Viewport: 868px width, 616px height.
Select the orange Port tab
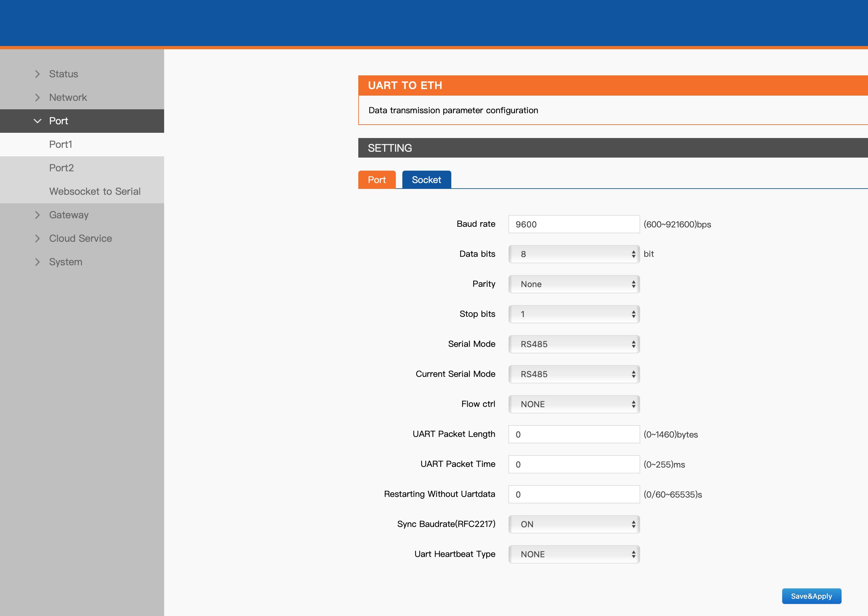(x=377, y=180)
